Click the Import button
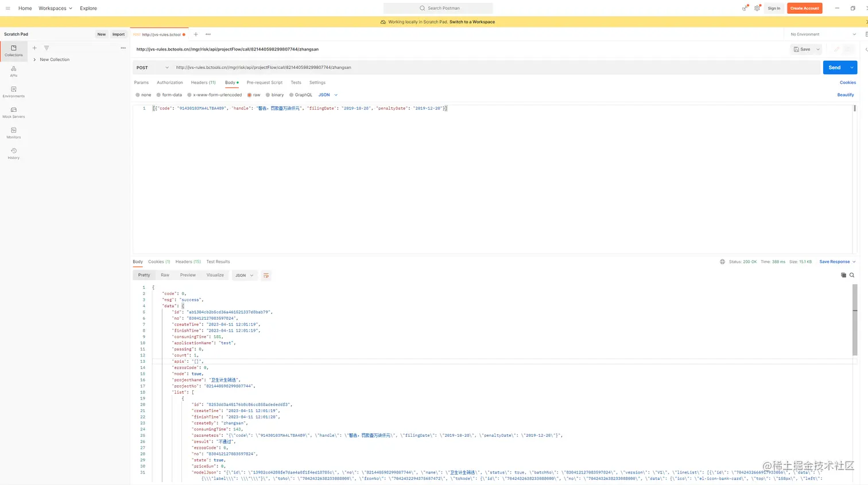The image size is (868, 485). pyautogui.click(x=118, y=34)
